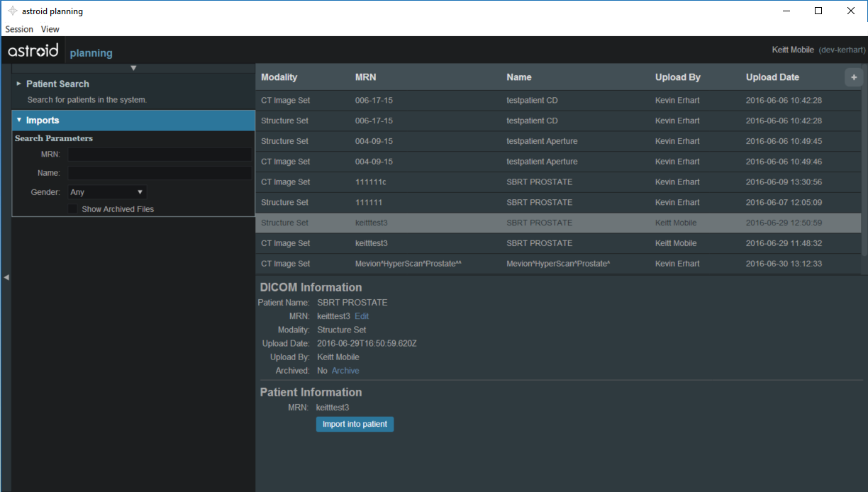The width and height of the screenshot is (868, 492).
Task: Collapse the left sidebar using arrow handle
Action: click(6, 277)
